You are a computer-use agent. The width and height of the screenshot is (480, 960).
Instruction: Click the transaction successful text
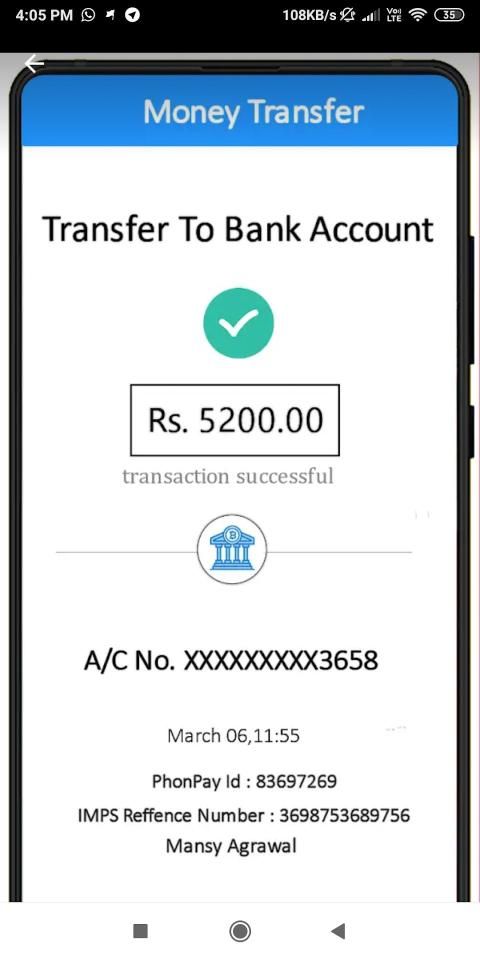(x=228, y=476)
